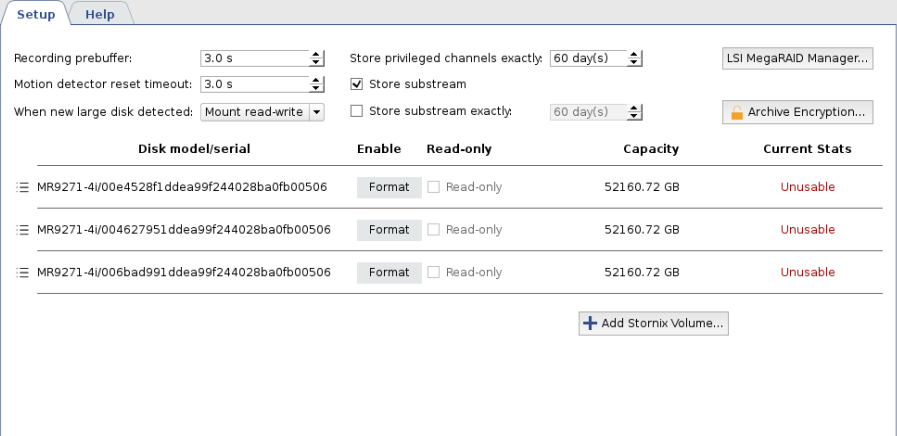
Task: Switch to the Help tab
Action: (99, 14)
